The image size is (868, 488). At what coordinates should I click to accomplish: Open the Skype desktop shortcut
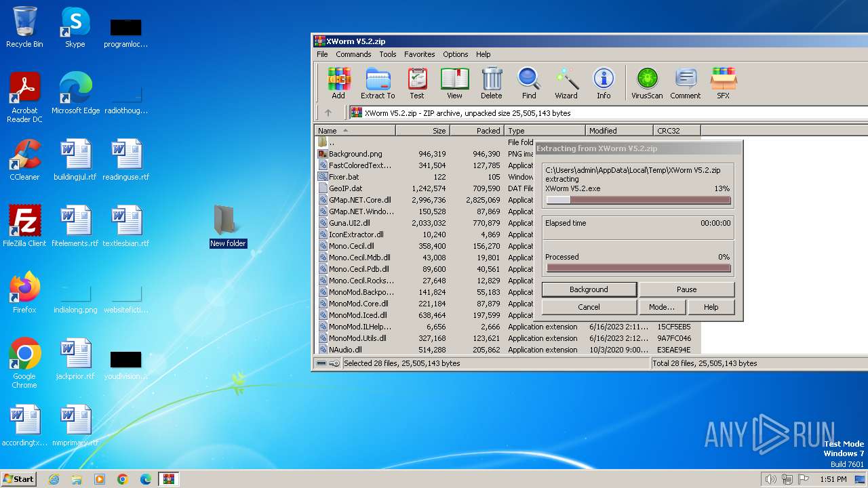click(x=75, y=27)
